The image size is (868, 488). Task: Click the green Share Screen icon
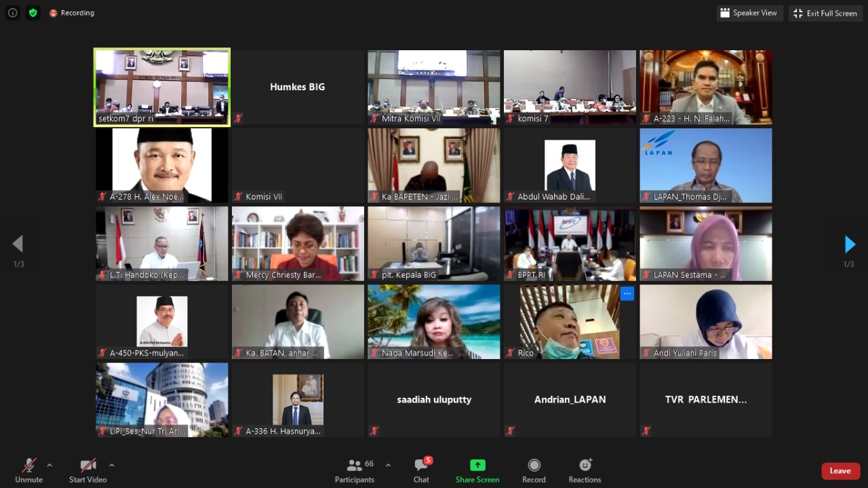pyautogui.click(x=477, y=466)
